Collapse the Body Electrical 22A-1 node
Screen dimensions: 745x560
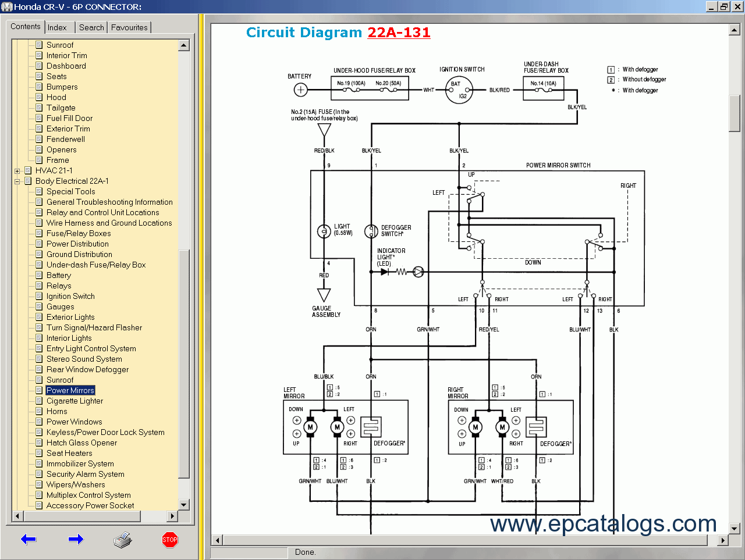click(x=17, y=181)
